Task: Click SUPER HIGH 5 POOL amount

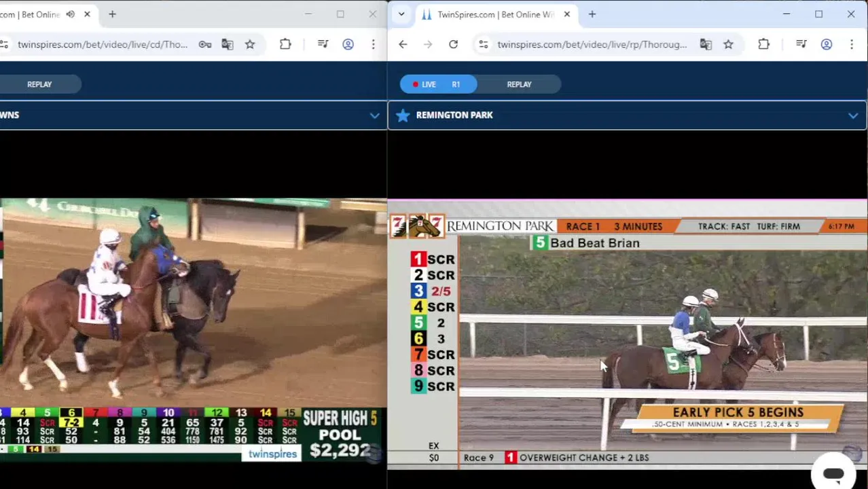Action: [340, 450]
